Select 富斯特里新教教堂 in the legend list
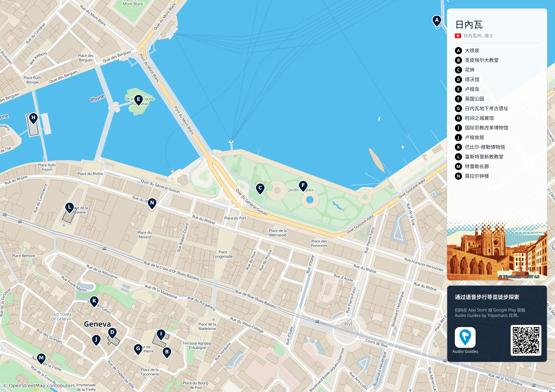555x392 pixels. [x=484, y=157]
